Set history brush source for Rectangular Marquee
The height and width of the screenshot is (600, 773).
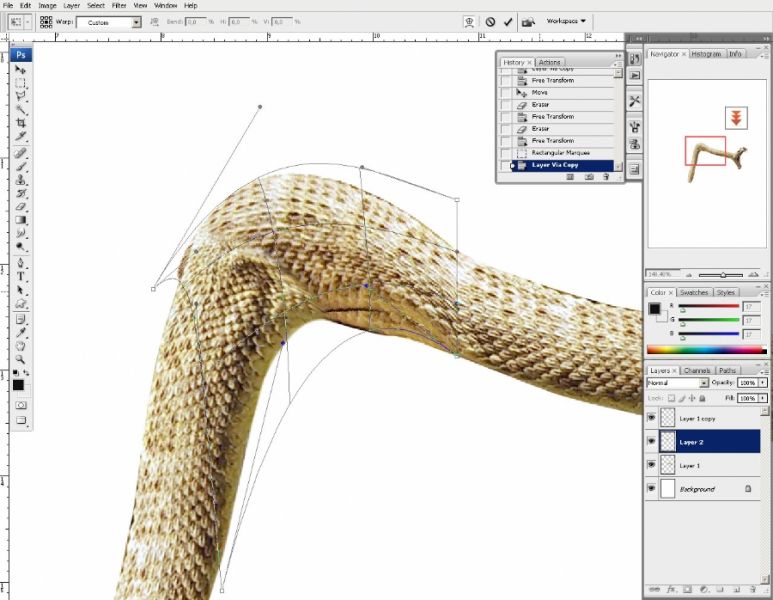click(505, 153)
